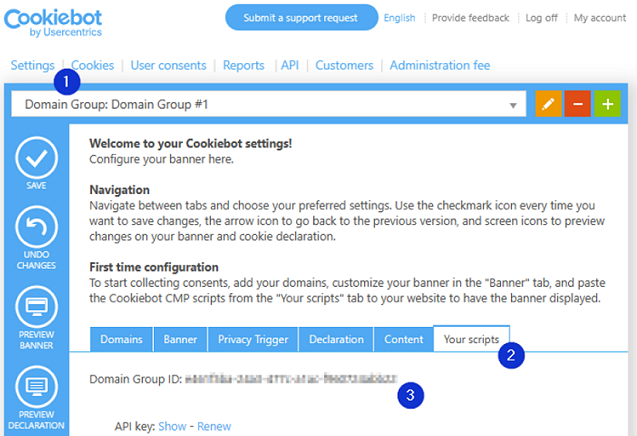Renew the API key
Viewport: 637px width, 436px height.
click(213, 426)
